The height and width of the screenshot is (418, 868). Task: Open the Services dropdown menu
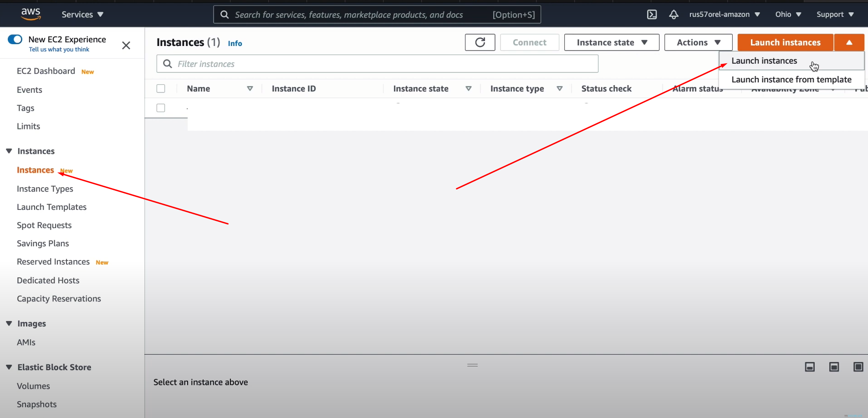tap(82, 15)
